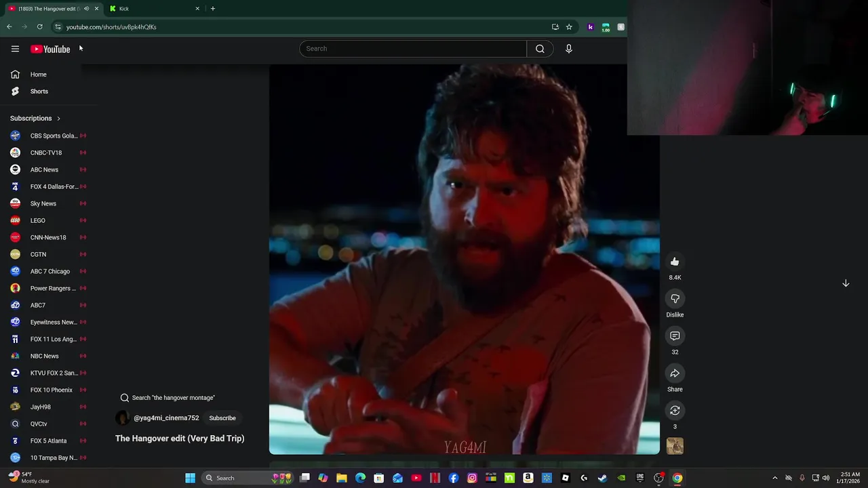Image resolution: width=868 pixels, height=488 pixels.
Task: Open Steam from the taskbar
Action: [602, 478]
